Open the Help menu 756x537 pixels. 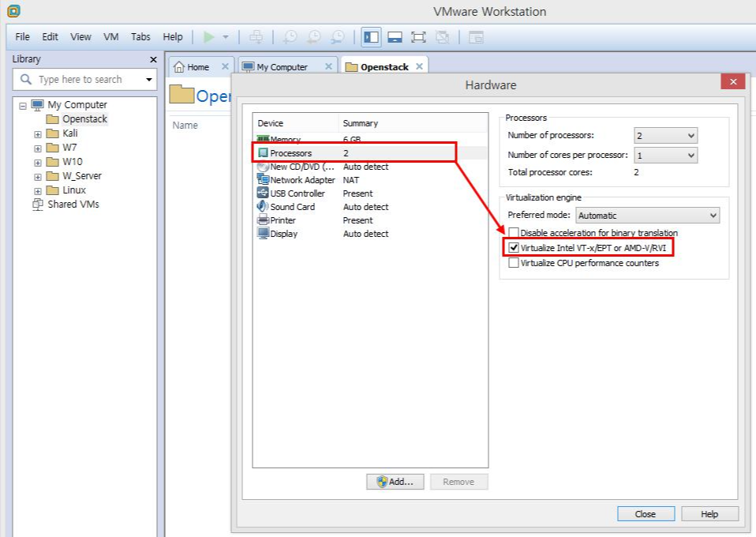[173, 36]
